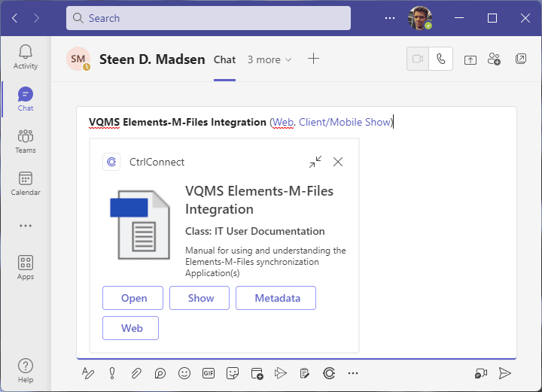Click the Class: IT User Documentation text
The height and width of the screenshot is (392, 542).
click(254, 231)
